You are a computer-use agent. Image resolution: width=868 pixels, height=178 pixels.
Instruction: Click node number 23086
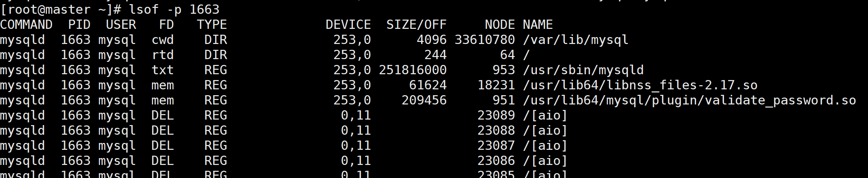pos(496,161)
